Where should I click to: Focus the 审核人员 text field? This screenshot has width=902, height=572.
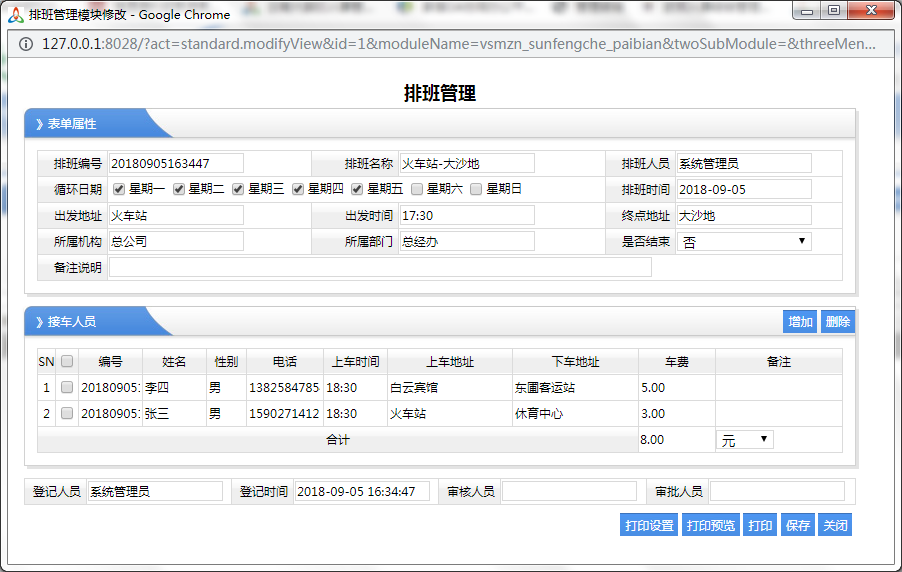pos(569,491)
